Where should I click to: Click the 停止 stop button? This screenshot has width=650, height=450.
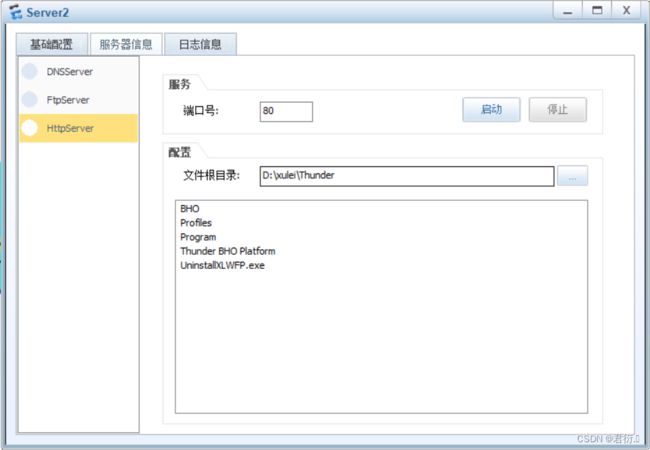tap(558, 110)
